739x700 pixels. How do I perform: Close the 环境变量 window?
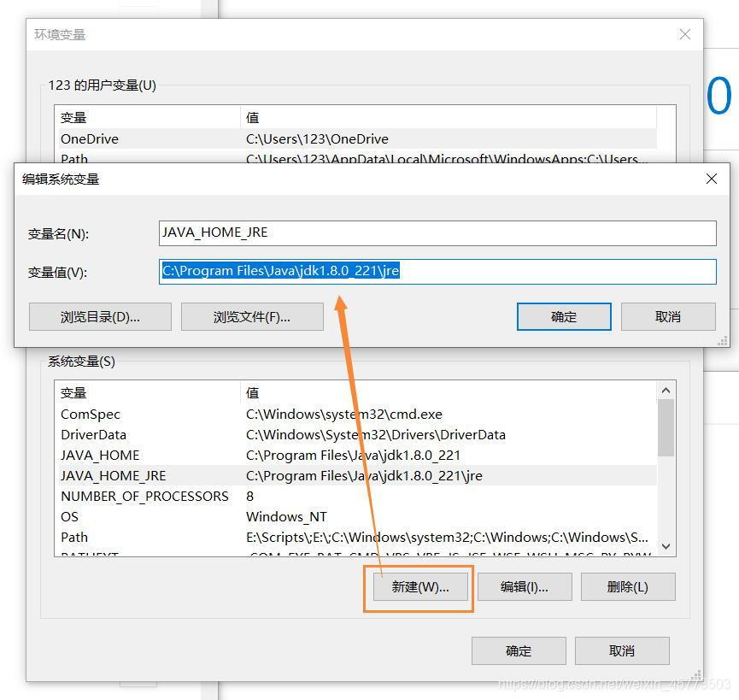pyautogui.click(x=684, y=34)
